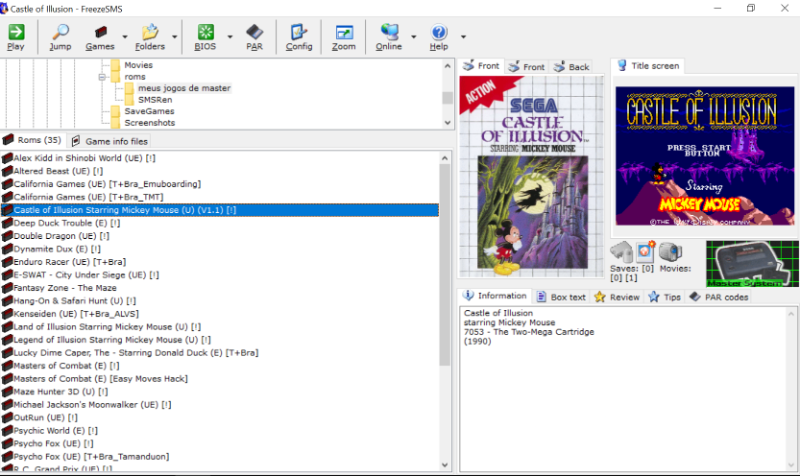Click the saves controller icon
This screenshot has height=476, width=800.
tap(621, 252)
